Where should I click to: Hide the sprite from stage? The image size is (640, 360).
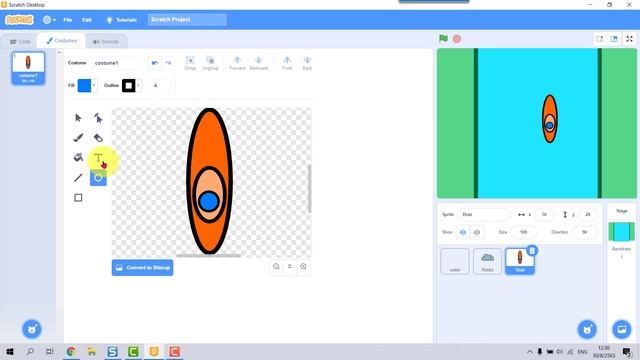(477, 232)
